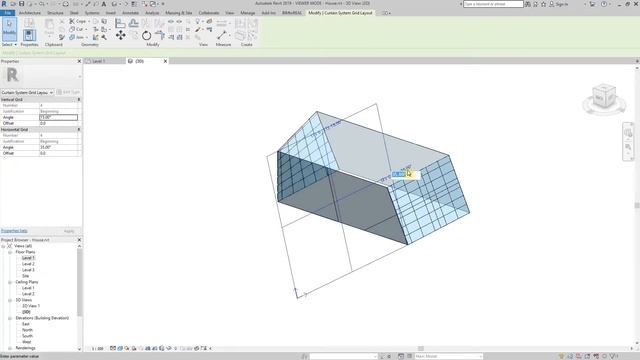The height and width of the screenshot is (360, 640).
Task: Open the North elevation view
Action: click(27, 330)
